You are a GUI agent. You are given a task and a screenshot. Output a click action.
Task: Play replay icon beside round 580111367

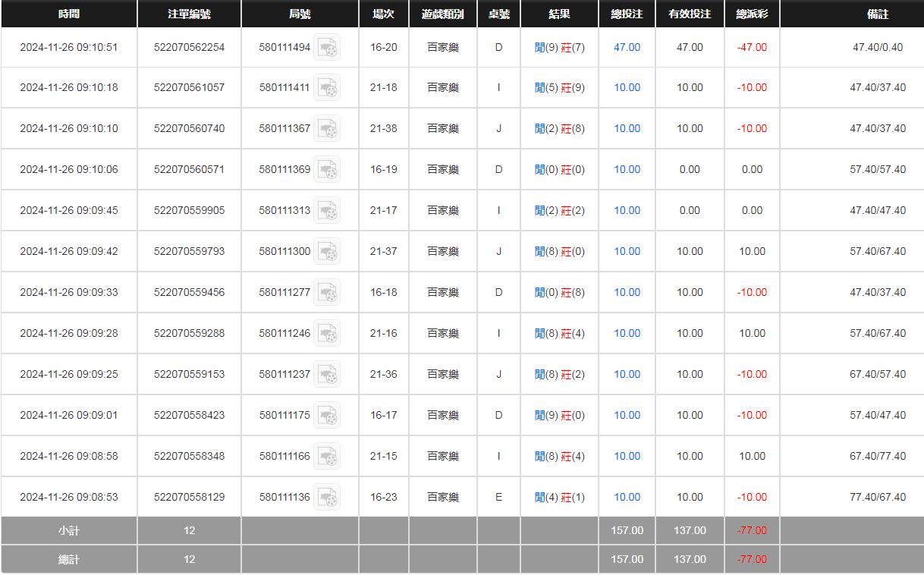tap(327, 129)
